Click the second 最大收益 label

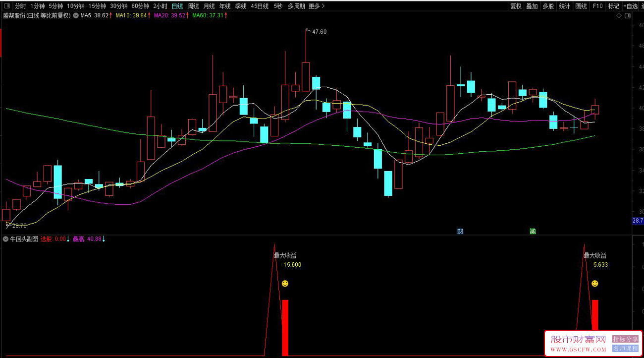tap(595, 256)
